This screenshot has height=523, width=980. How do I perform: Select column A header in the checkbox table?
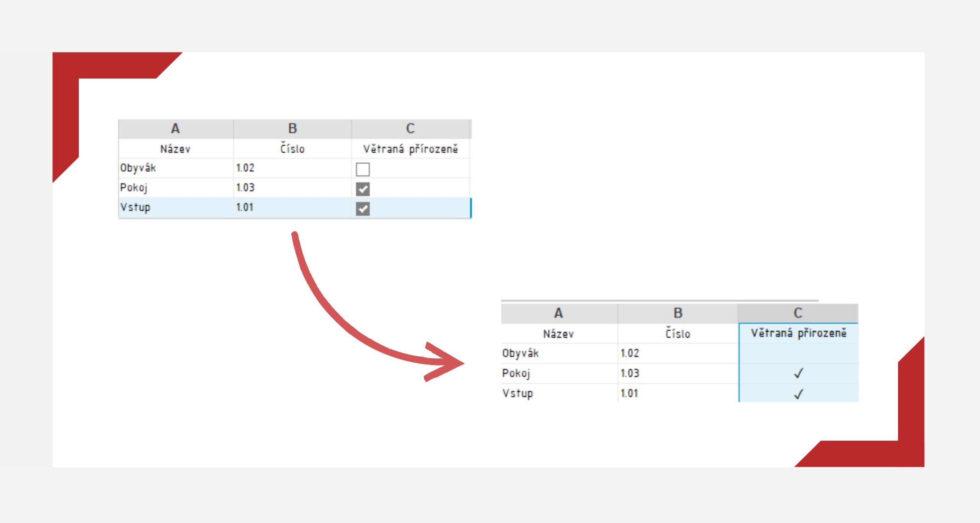pyautogui.click(x=175, y=129)
